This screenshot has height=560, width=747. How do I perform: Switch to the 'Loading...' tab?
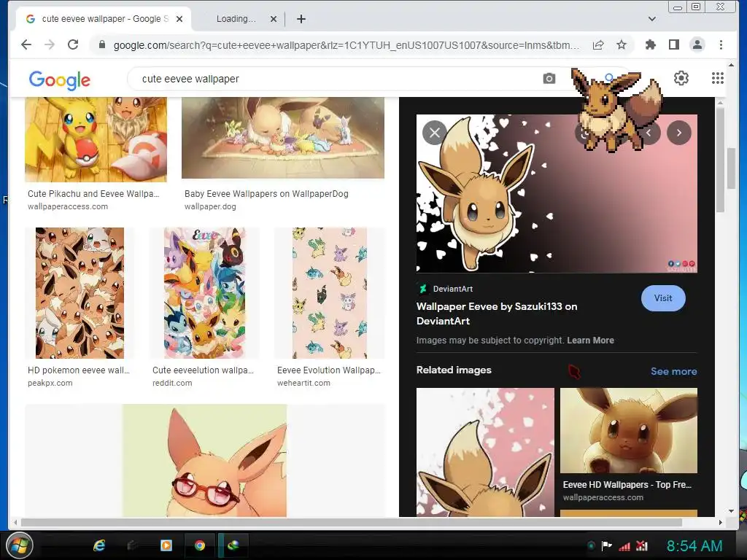coord(236,19)
